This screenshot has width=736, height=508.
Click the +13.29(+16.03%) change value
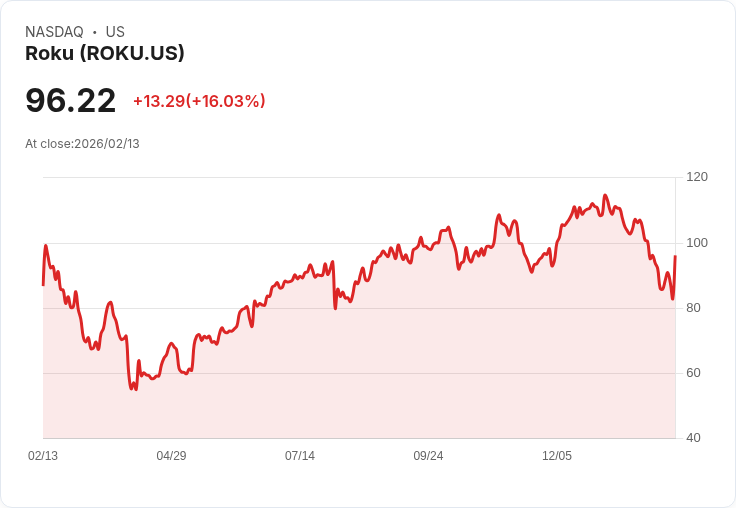pos(199,101)
